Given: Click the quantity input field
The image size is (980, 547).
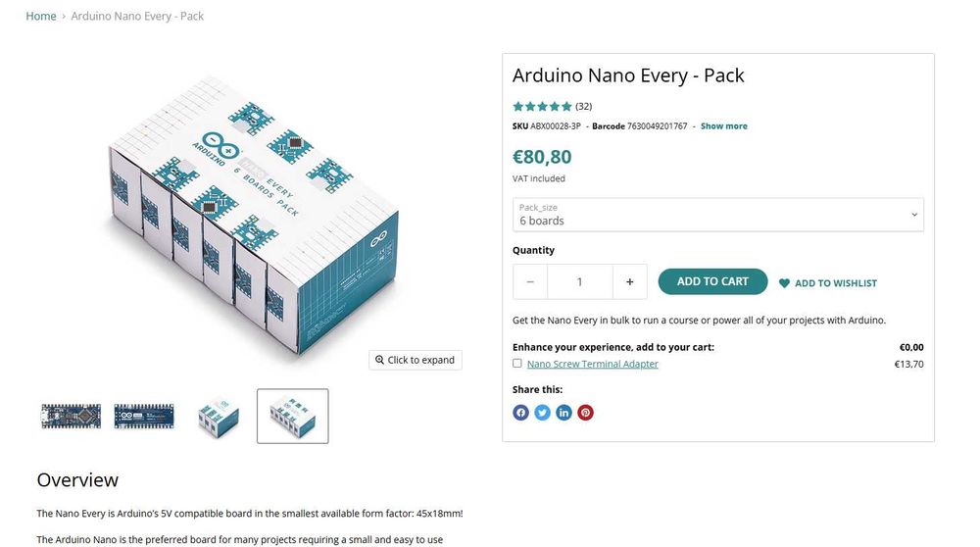Looking at the screenshot, I should pyautogui.click(x=579, y=282).
